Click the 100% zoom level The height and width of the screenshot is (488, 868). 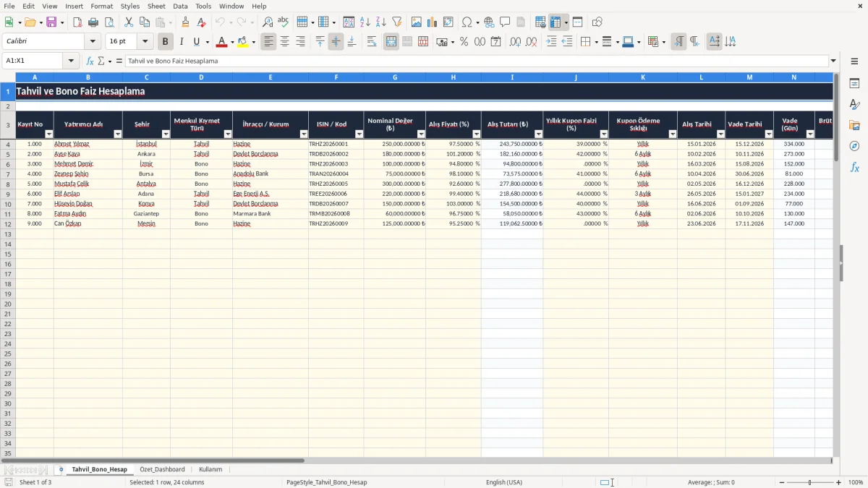856,482
